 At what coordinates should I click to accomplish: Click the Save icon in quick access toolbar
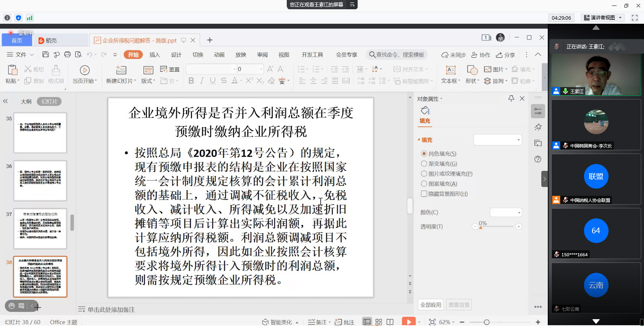[x=46, y=54]
